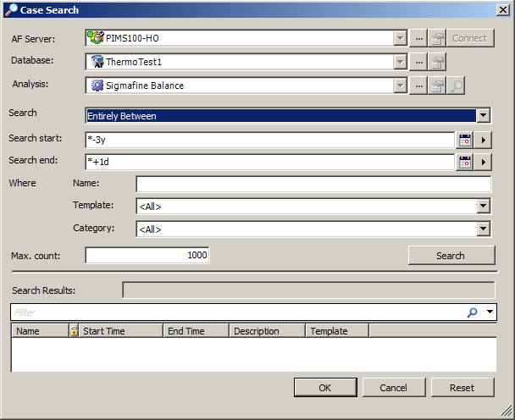Image resolution: width=515 pixels, height=420 pixels.
Task: Click the filter magnifier icon
Action: pyautogui.click(x=472, y=312)
